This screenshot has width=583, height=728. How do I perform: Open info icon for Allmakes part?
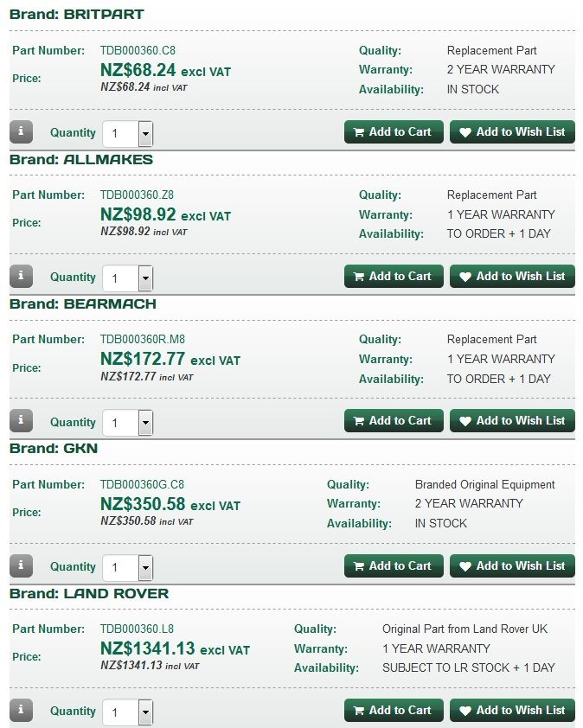(21, 277)
